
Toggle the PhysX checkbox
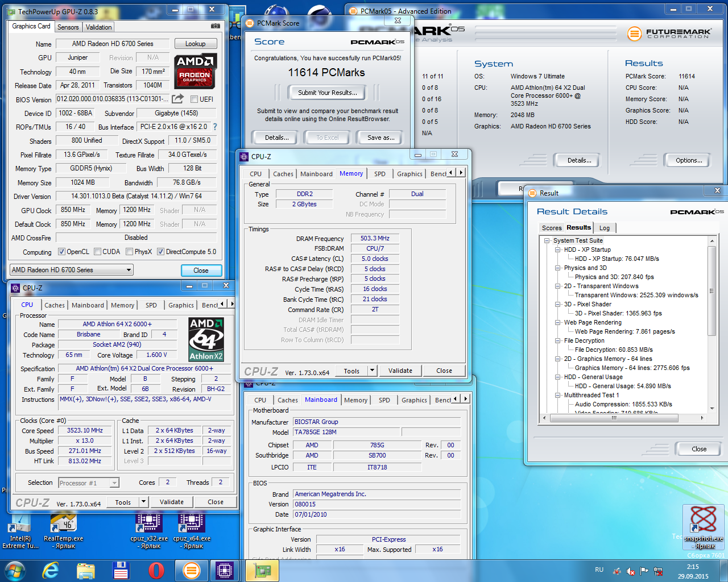129,252
